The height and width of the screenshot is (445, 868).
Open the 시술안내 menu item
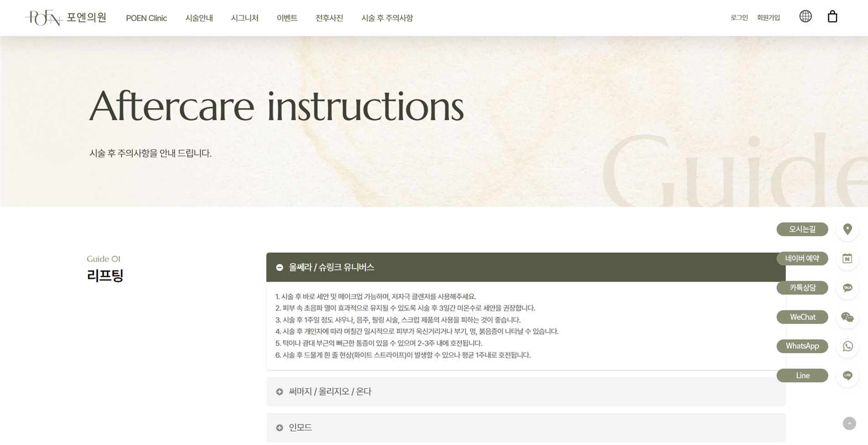point(199,18)
